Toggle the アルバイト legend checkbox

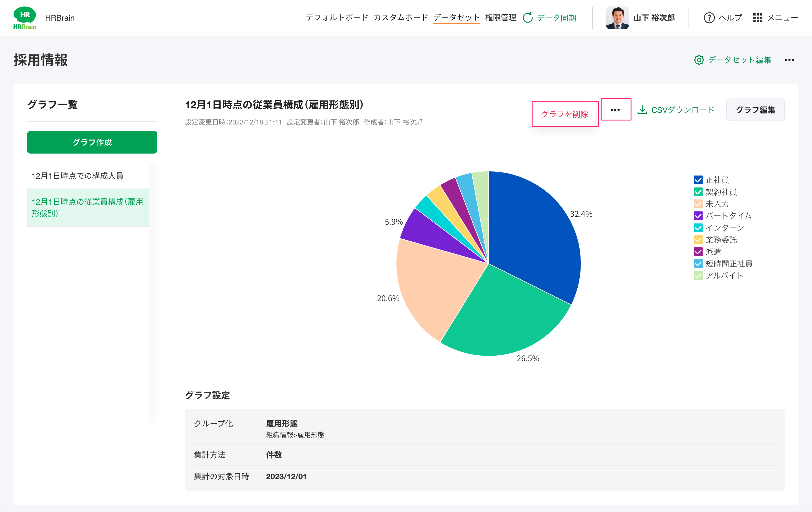(698, 276)
